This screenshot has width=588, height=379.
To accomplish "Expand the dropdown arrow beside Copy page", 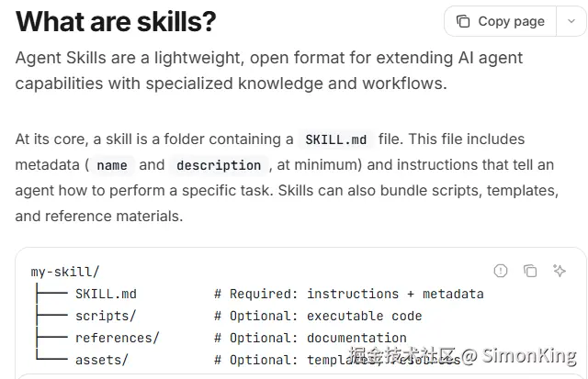I will [x=571, y=21].
